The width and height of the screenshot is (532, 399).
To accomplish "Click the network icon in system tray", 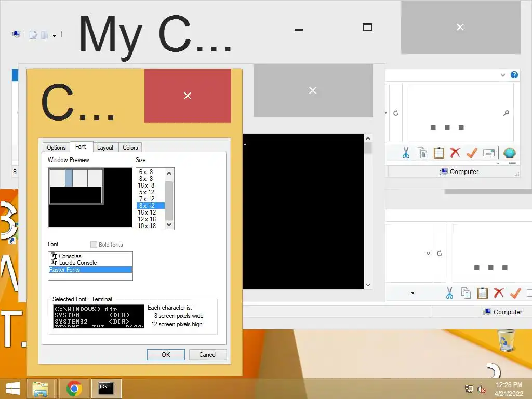I will coord(469,389).
